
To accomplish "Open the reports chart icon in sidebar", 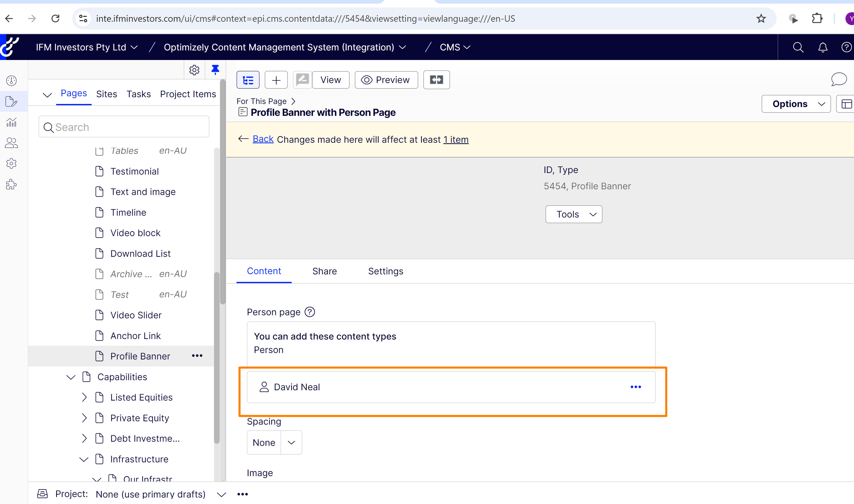I will (12, 122).
